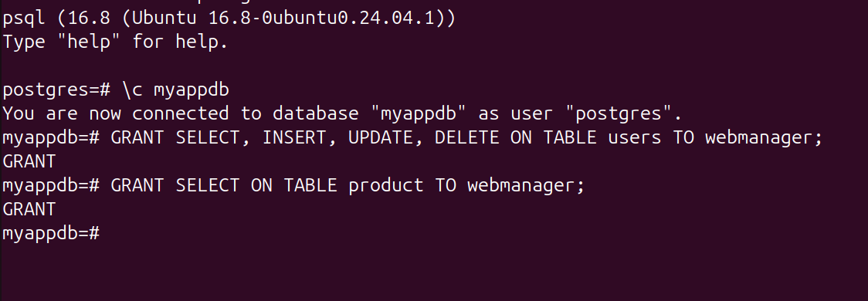Click the word SELECT in the product GRANT line
868x301 pixels.
tap(208, 185)
